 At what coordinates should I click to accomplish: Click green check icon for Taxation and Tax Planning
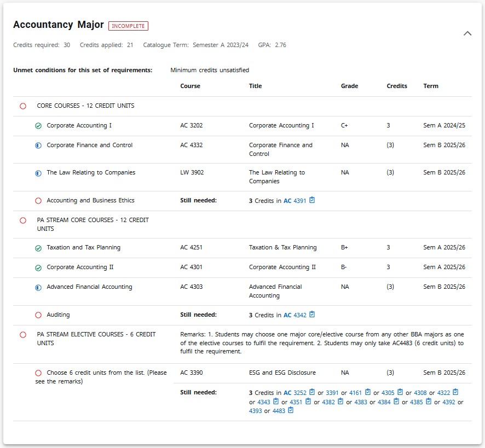pos(38,248)
